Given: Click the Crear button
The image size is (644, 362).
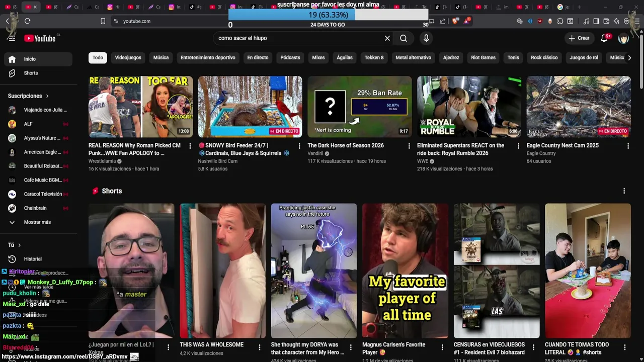Looking at the screenshot, I should pos(579,38).
